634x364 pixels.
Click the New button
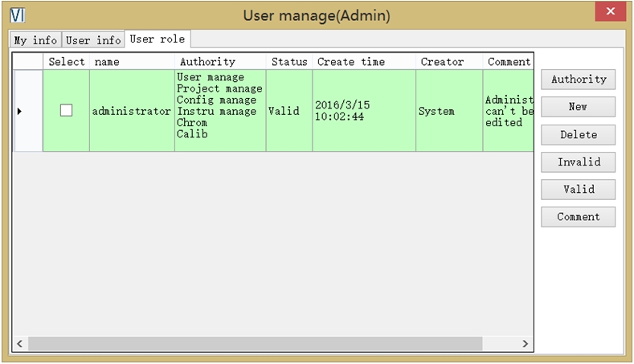[x=578, y=107]
